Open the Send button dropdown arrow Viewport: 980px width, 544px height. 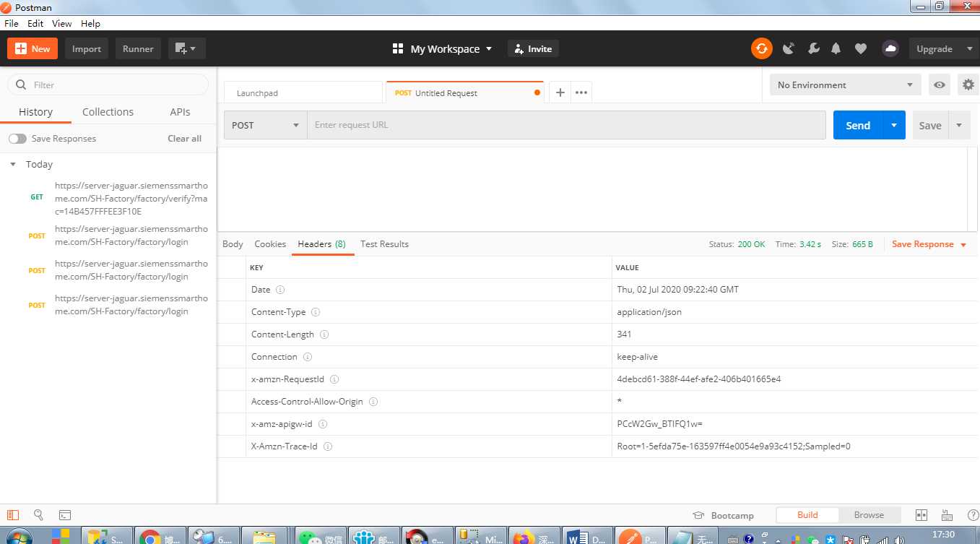point(894,125)
